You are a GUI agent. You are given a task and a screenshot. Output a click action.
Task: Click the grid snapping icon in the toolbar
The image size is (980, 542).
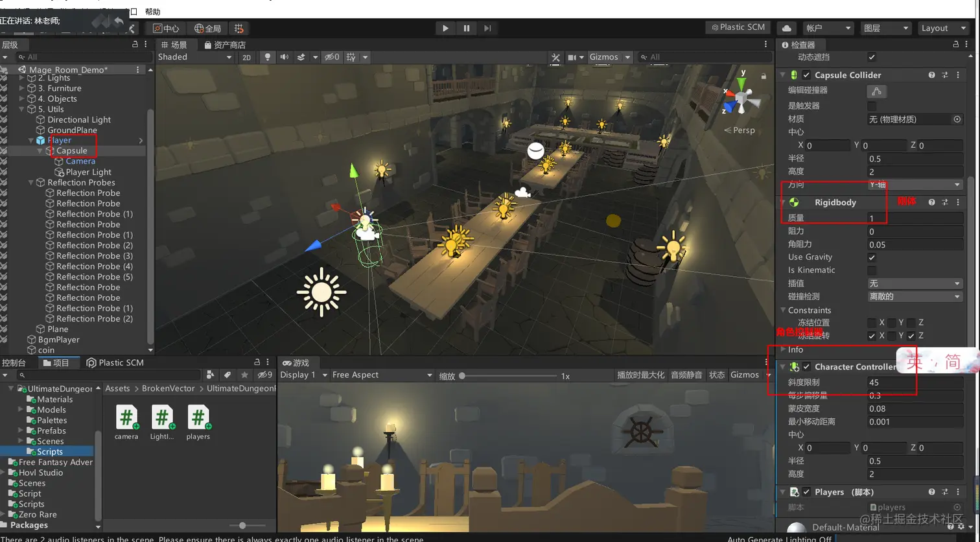tap(239, 29)
